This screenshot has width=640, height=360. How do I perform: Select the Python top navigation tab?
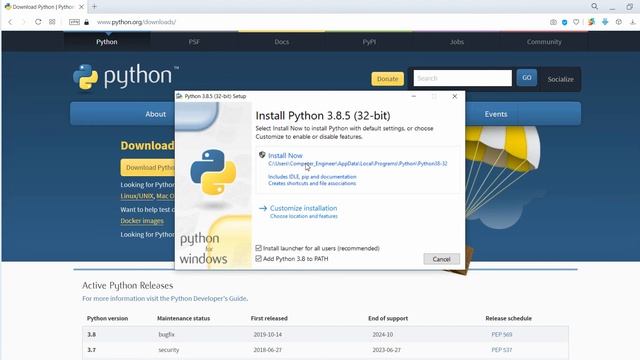[107, 42]
